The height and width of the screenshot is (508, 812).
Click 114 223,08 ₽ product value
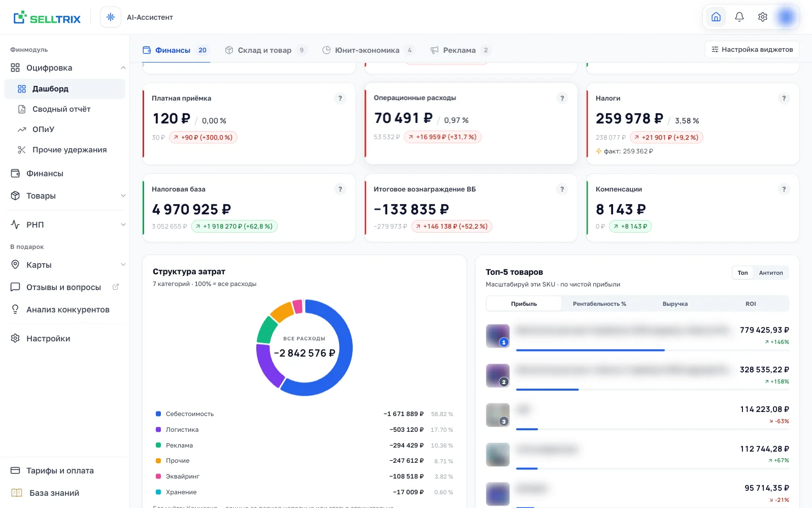pyautogui.click(x=764, y=409)
